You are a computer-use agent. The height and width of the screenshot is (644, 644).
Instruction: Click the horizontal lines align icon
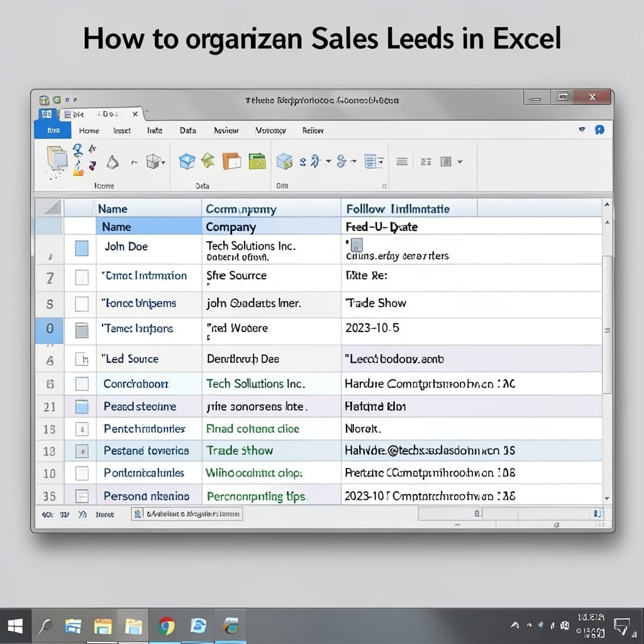[402, 162]
